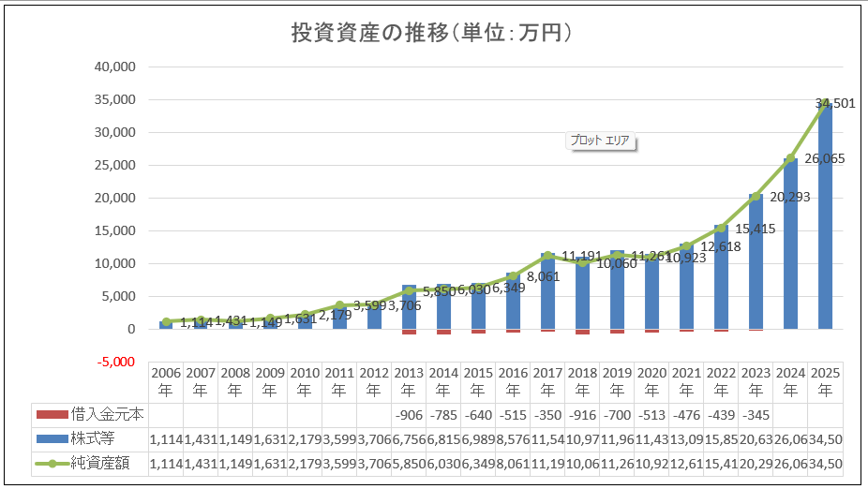Click the blue bar for 2025年
868x489 pixels.
pos(825,225)
